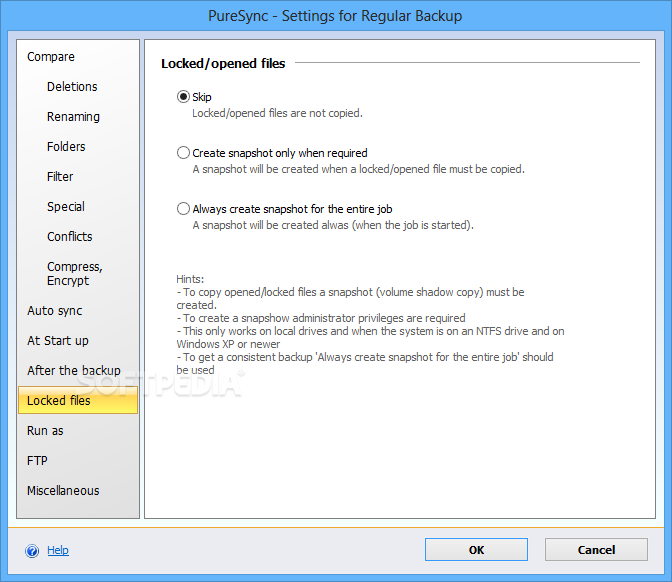672x582 pixels.
Task: Switch to At Start up settings
Action: click(x=58, y=341)
